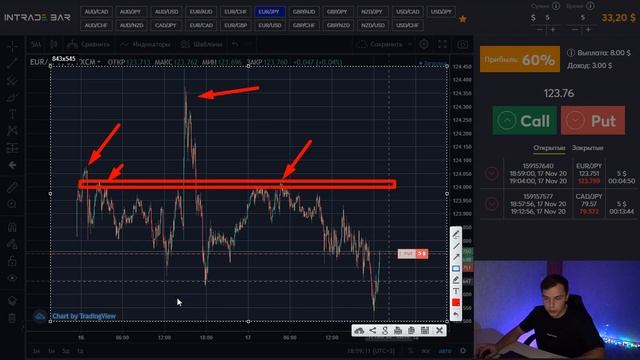
Task: Click the trade amount input field
Action: [x=547, y=18]
